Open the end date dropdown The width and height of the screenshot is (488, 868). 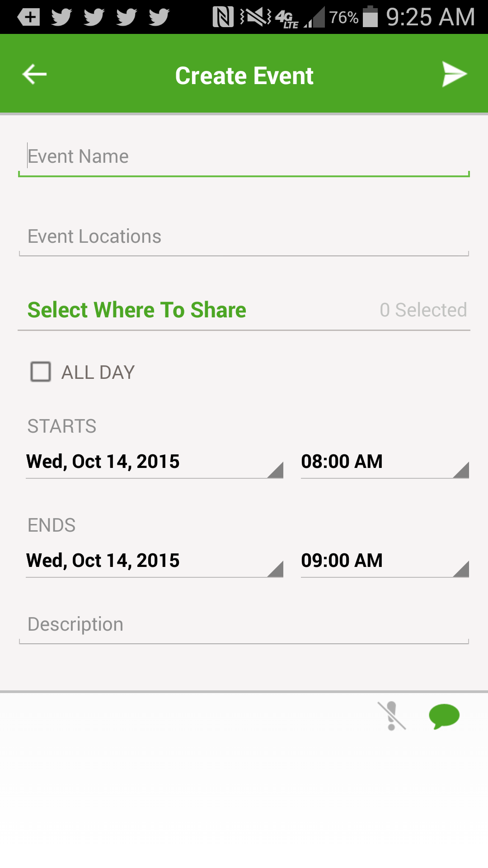coord(155,561)
